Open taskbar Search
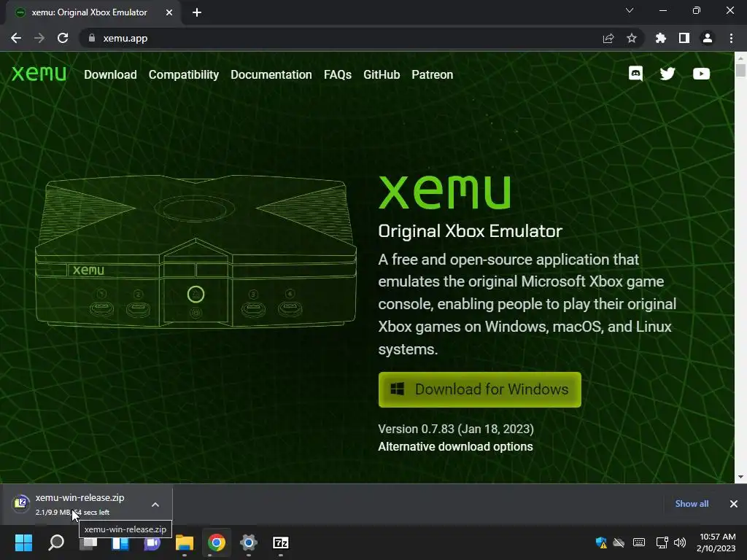This screenshot has width=747, height=560. point(56,542)
